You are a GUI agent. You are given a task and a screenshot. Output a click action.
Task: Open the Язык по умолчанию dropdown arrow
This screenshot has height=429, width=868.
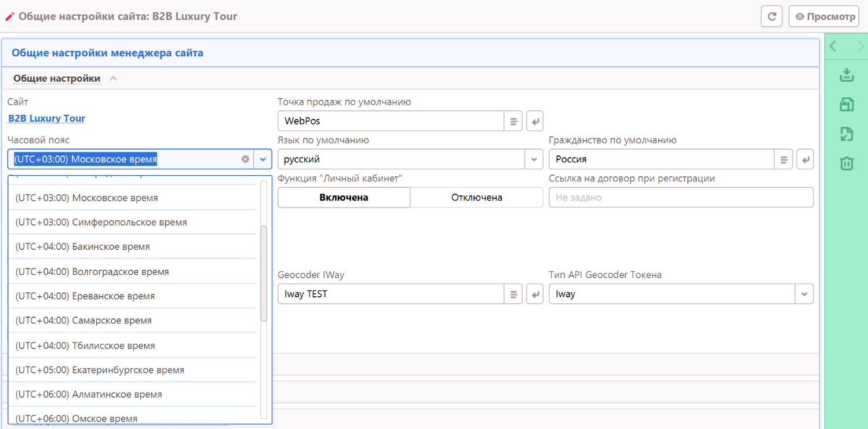point(533,159)
